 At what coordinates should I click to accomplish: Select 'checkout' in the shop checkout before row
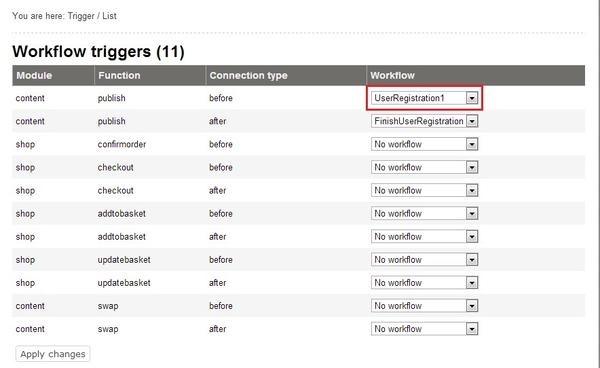click(x=116, y=167)
